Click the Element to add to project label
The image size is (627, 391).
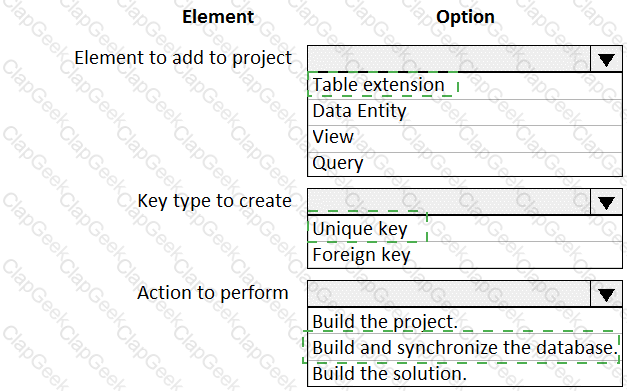click(183, 58)
